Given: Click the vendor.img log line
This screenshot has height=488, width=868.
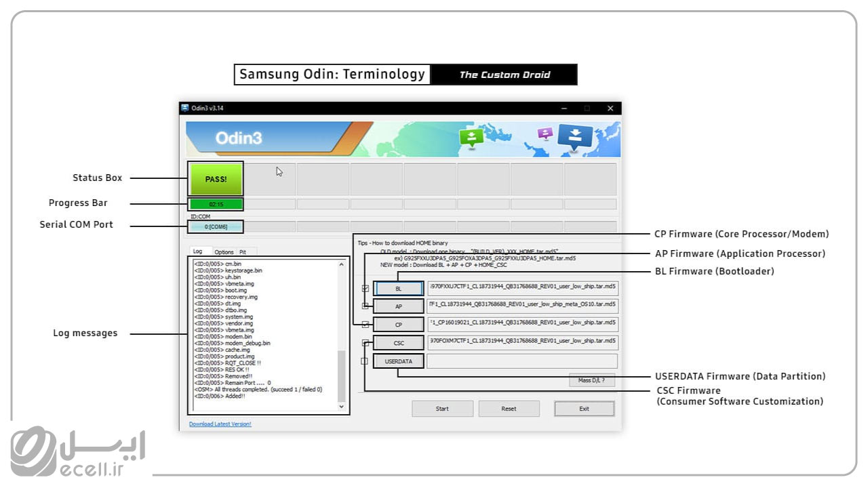Looking at the screenshot, I should click(223, 323).
